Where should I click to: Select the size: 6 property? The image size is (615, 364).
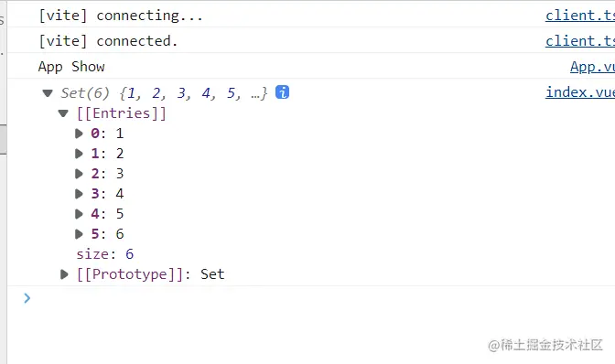pyautogui.click(x=104, y=254)
